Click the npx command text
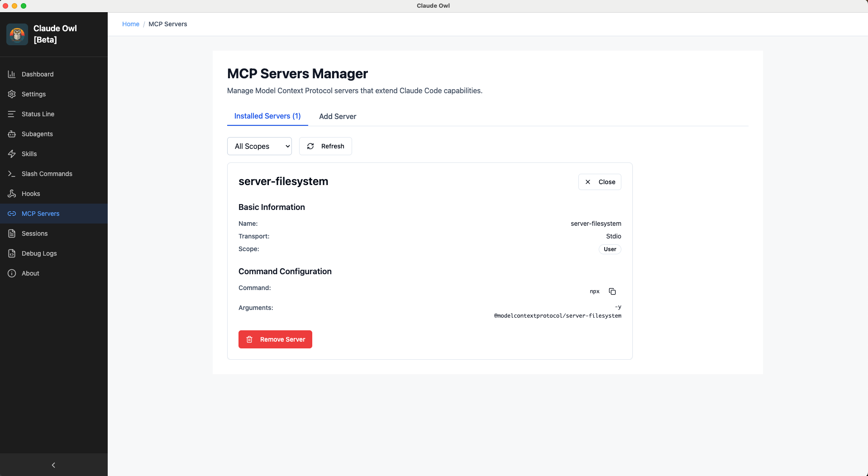Image resolution: width=868 pixels, height=476 pixels. click(595, 291)
